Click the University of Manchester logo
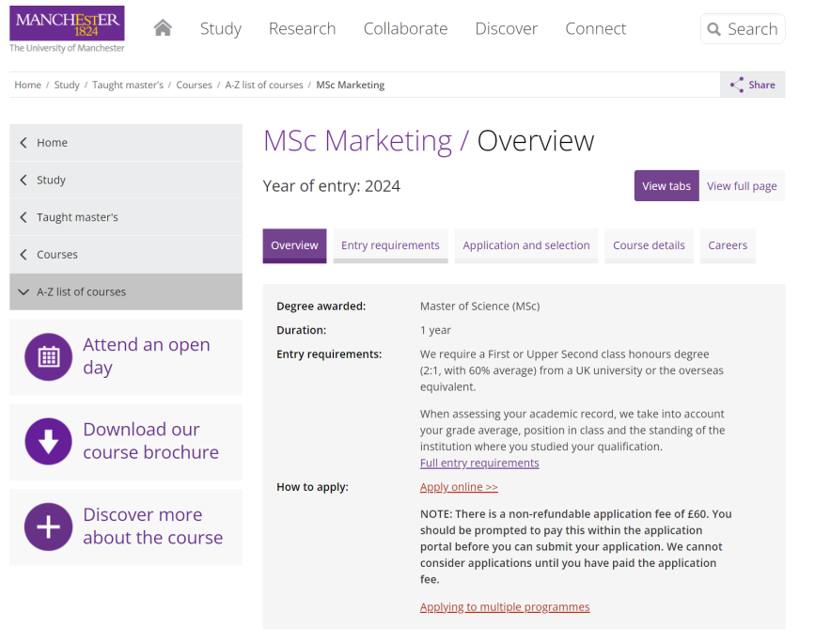The image size is (815, 644). point(67,29)
